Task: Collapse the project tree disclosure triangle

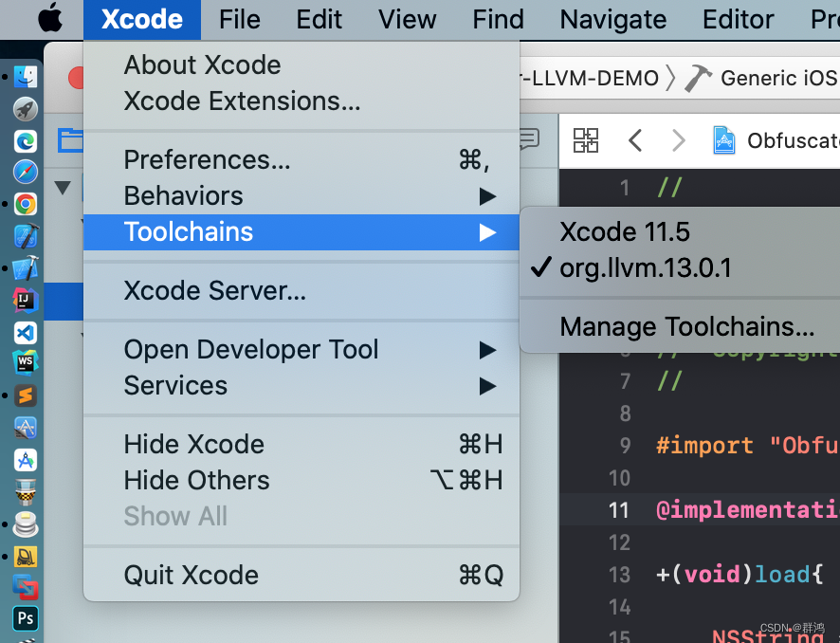Action: (63, 188)
